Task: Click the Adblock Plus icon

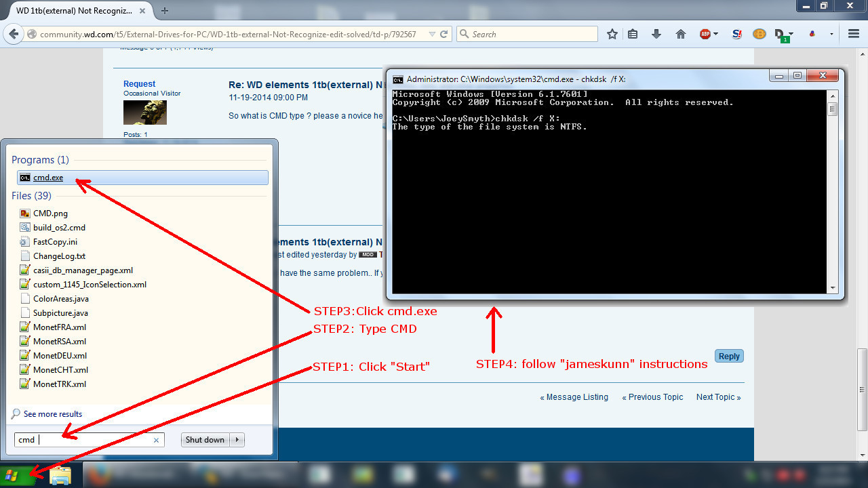Action: [705, 34]
